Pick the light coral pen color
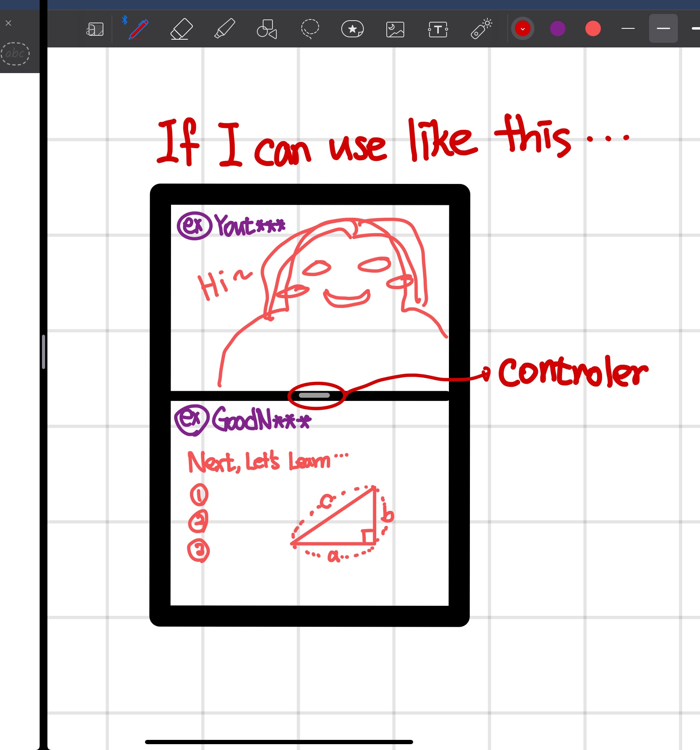700x750 pixels. tap(593, 28)
